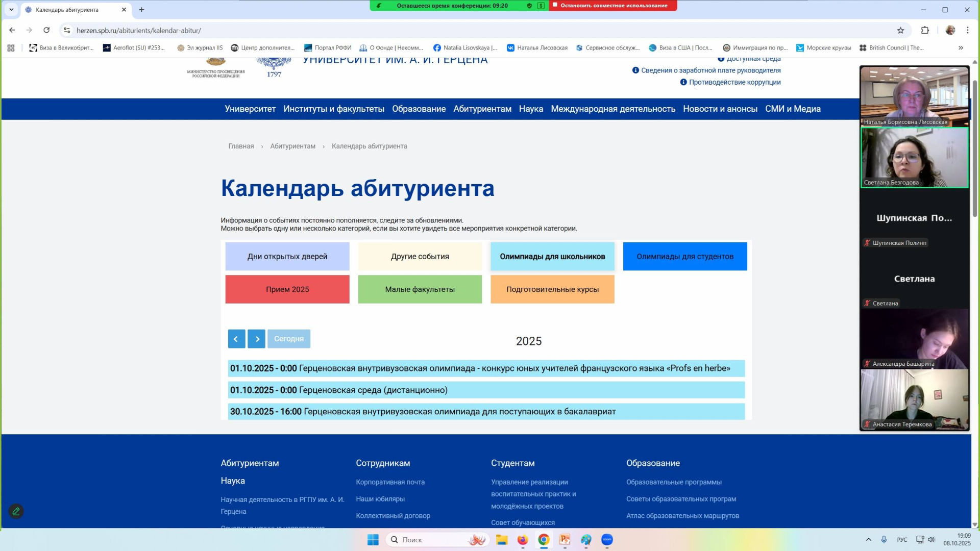The width and height of the screenshot is (980, 551).
Task: Show hidden system tray icons
Action: (x=868, y=540)
